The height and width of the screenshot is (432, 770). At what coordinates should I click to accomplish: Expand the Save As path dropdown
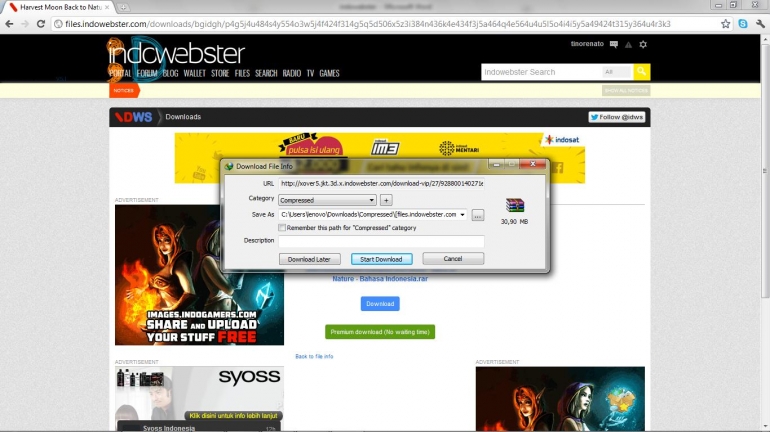tap(463, 215)
